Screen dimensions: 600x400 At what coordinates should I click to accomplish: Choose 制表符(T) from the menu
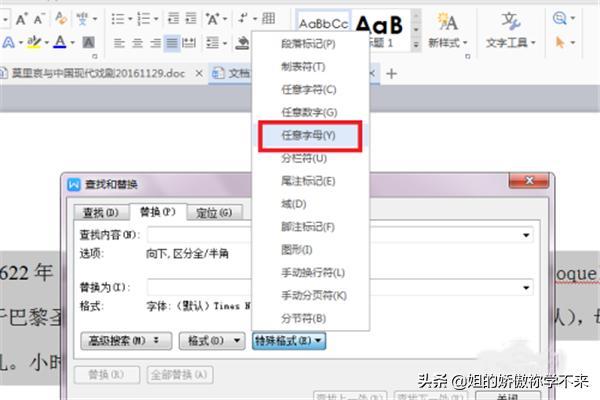pos(310,67)
